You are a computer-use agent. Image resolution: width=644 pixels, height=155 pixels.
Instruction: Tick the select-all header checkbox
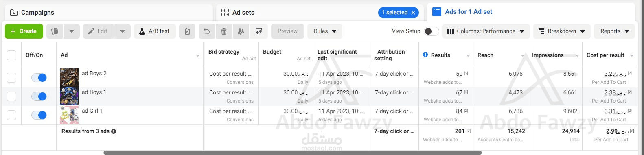coord(11,55)
